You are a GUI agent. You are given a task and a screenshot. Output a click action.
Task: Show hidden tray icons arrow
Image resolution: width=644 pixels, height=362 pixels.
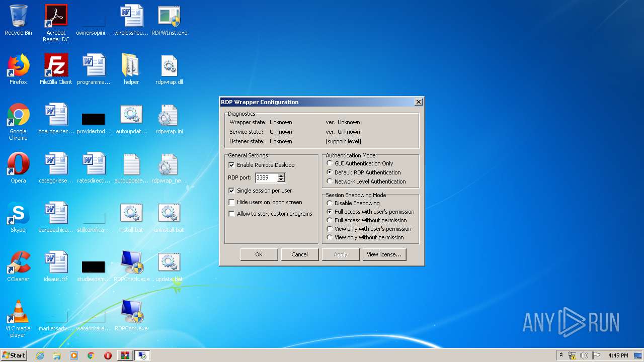[x=561, y=355]
